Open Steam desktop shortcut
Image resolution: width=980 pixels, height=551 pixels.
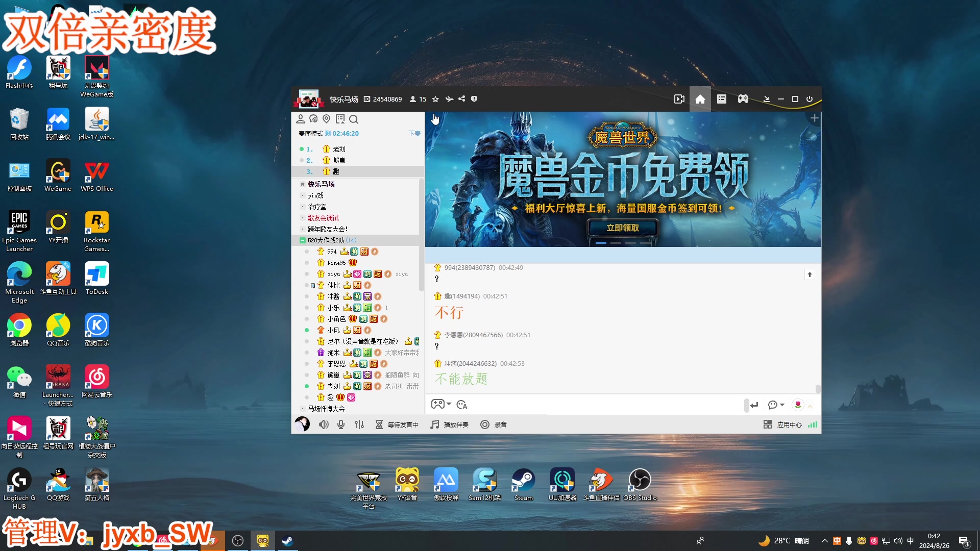[x=524, y=485]
